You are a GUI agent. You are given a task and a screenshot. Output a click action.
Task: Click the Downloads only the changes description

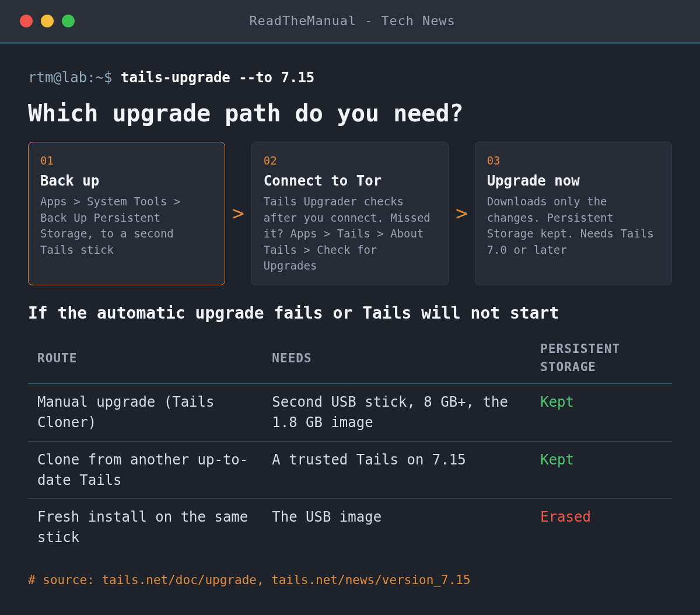[x=570, y=226]
